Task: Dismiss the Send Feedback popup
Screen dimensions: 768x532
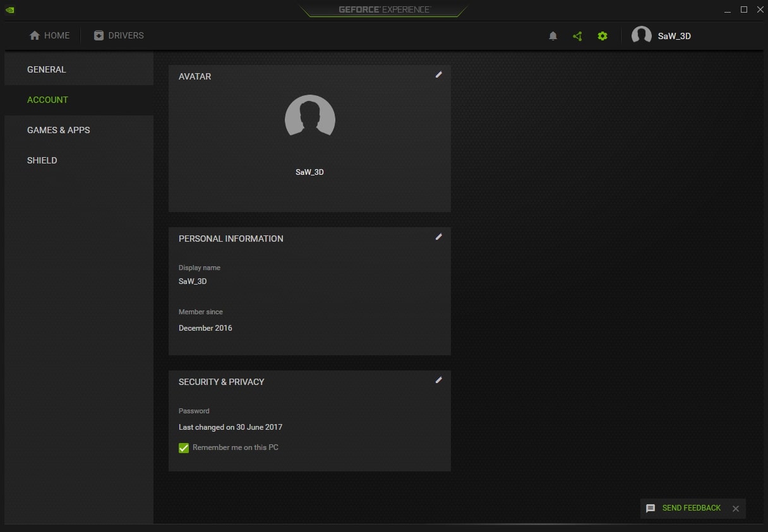Action: click(x=736, y=509)
